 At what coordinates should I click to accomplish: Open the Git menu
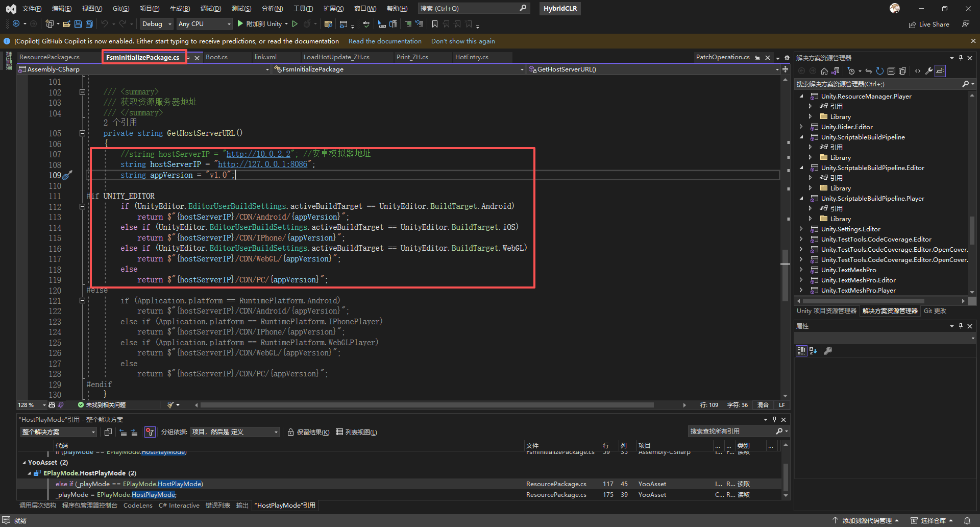point(121,9)
